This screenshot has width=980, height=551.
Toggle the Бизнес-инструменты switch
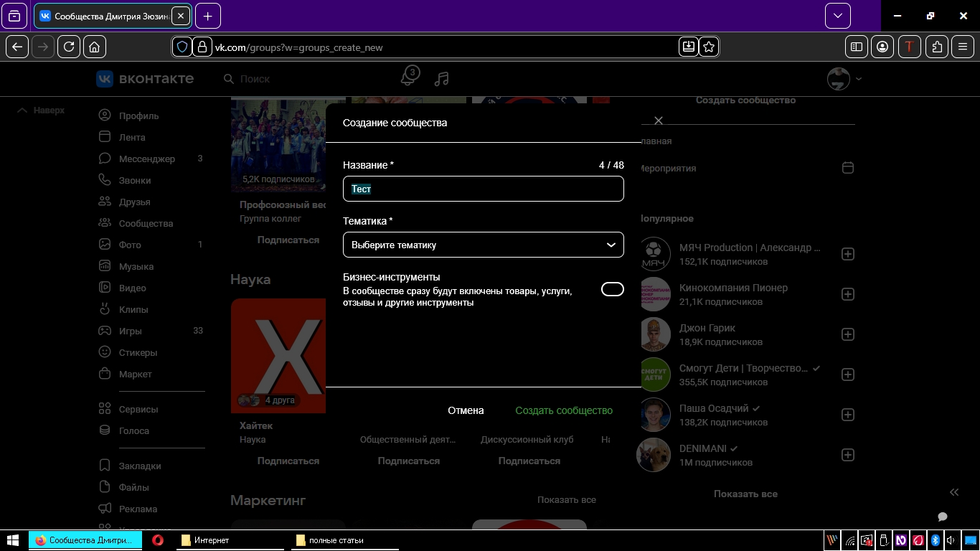pyautogui.click(x=612, y=289)
